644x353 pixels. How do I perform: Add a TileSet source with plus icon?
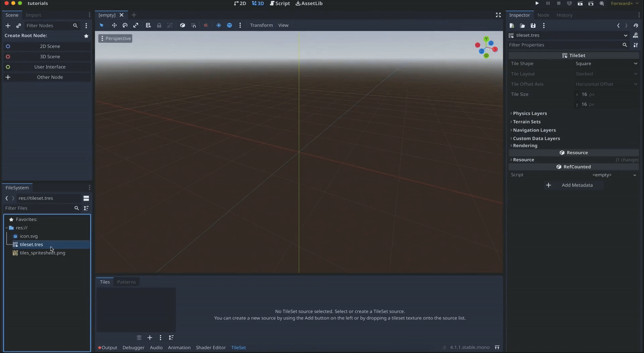[x=149, y=337]
